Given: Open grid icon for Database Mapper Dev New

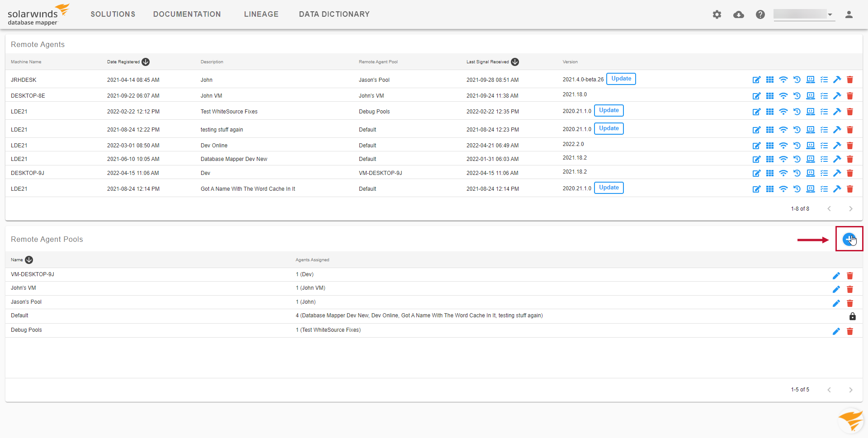Looking at the screenshot, I should (770, 159).
